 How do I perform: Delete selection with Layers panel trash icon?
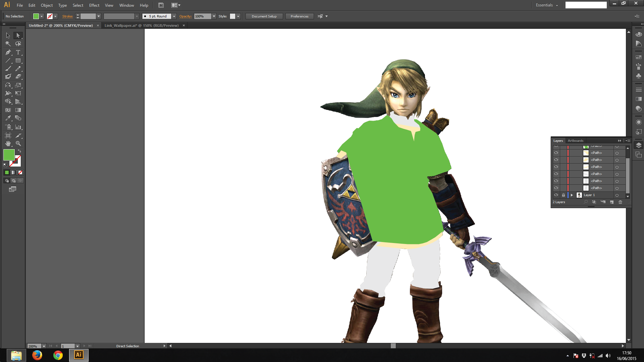[620, 202]
